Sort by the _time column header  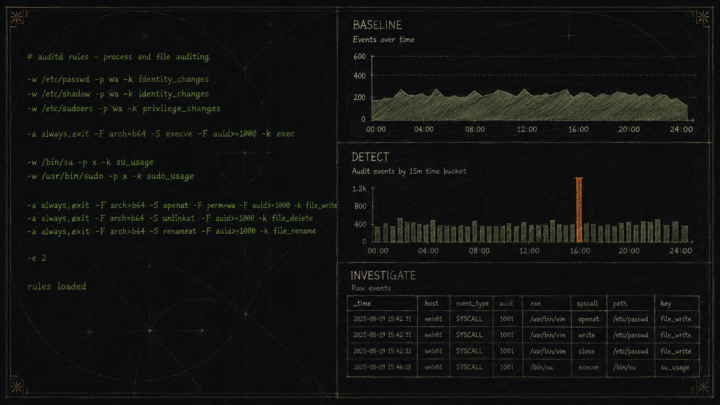pyautogui.click(x=362, y=304)
